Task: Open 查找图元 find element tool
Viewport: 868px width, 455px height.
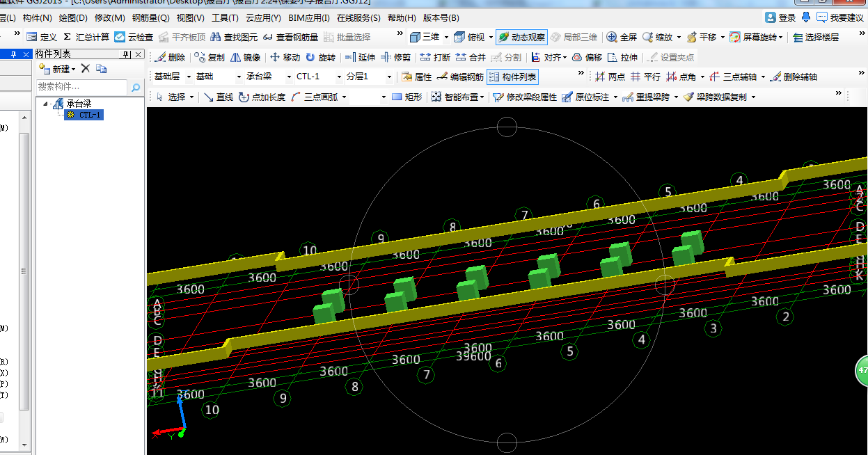Action: (234, 37)
